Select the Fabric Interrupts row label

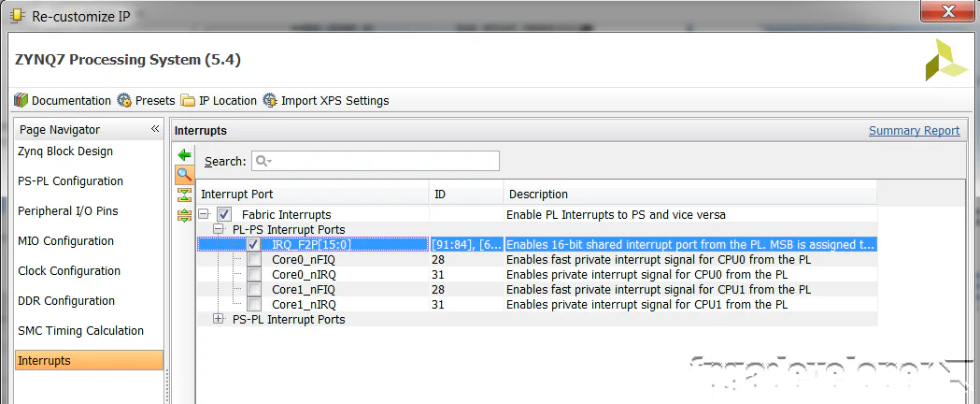(286, 214)
